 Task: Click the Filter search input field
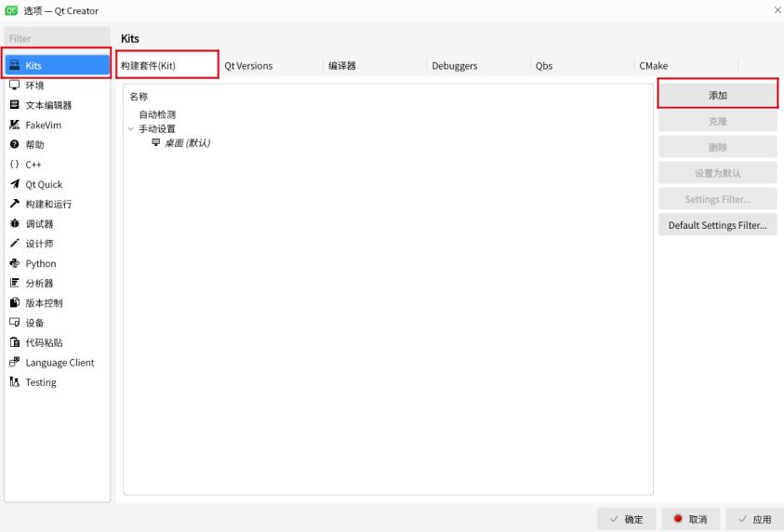click(56, 39)
